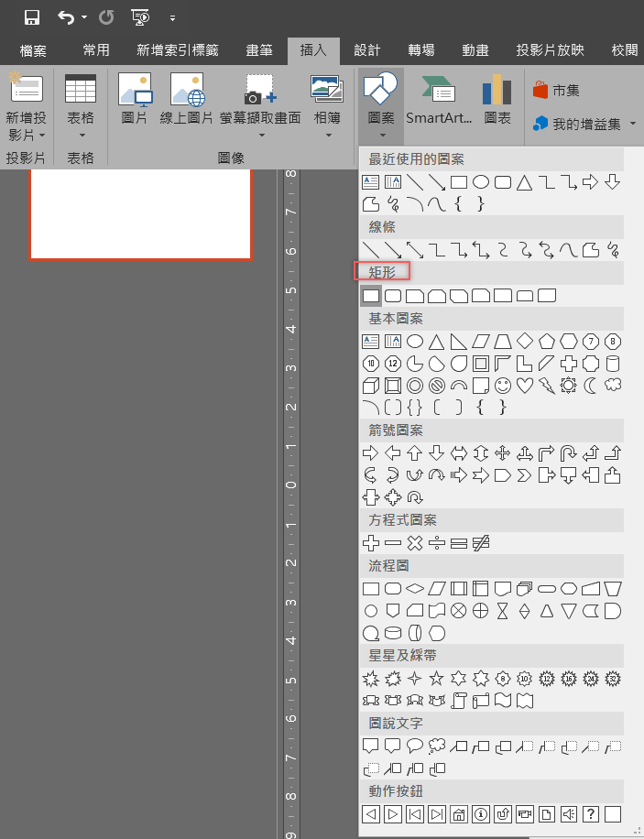Click the SmartArt button

click(x=439, y=99)
